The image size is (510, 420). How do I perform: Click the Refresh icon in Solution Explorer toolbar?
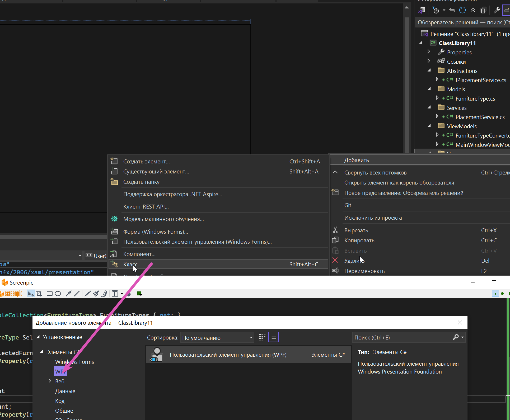462,10
